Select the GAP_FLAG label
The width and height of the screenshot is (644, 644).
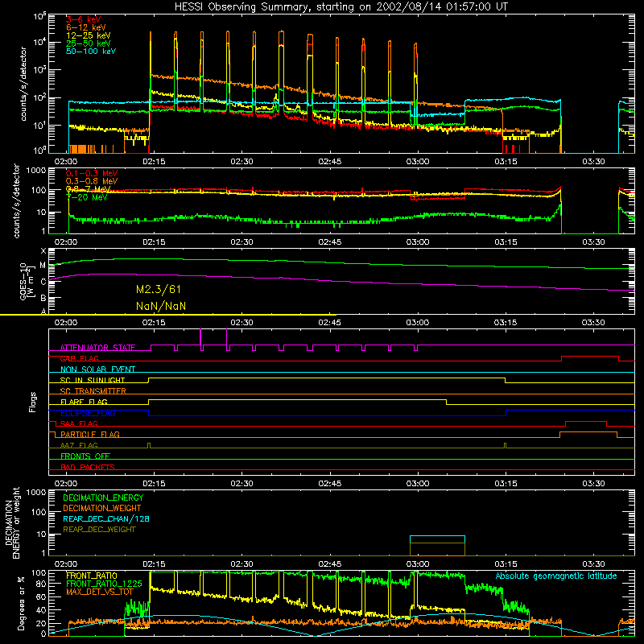click(79, 358)
